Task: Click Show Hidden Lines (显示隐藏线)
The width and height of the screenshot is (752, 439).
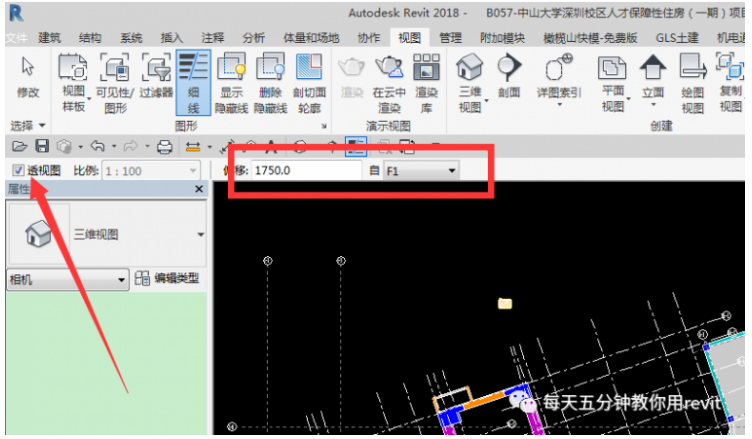Action: (232, 83)
